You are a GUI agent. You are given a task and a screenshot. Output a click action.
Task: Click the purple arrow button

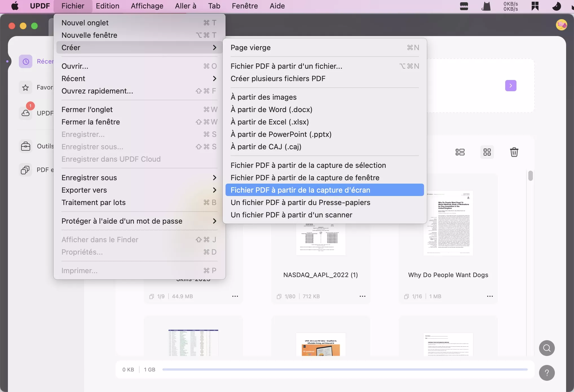click(511, 86)
